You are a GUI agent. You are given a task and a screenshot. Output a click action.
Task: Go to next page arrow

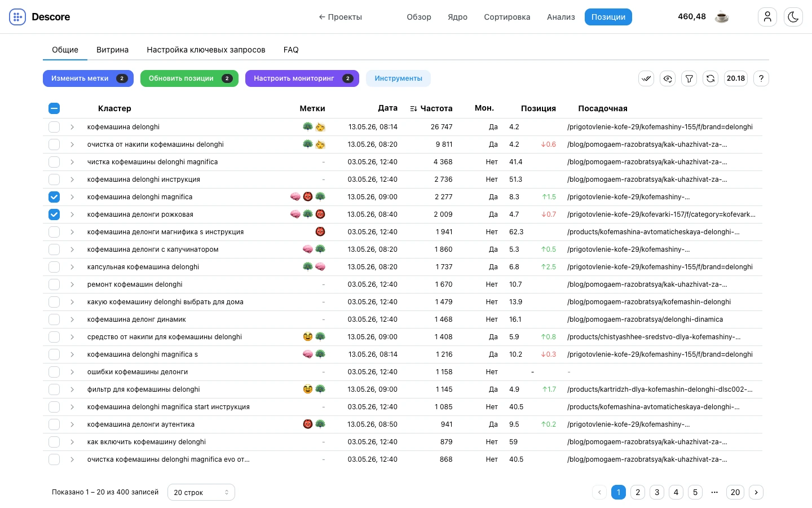[x=756, y=492]
